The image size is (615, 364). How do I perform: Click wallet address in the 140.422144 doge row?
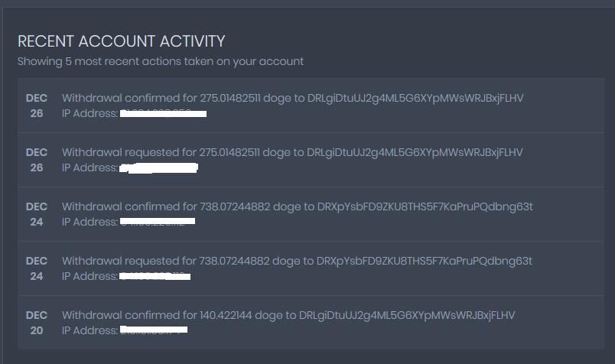pos(407,315)
